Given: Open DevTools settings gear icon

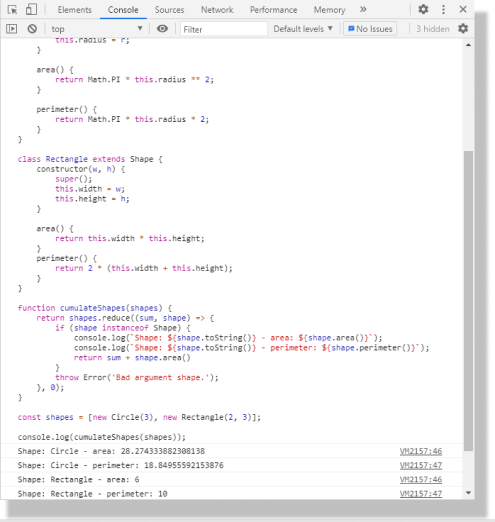Looking at the screenshot, I should coord(423,9).
